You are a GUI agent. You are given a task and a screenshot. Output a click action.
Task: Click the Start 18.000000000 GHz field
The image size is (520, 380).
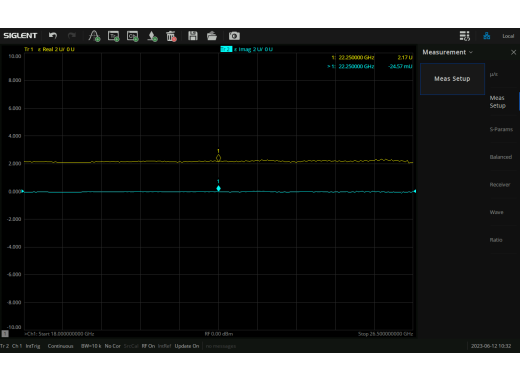(x=59, y=334)
